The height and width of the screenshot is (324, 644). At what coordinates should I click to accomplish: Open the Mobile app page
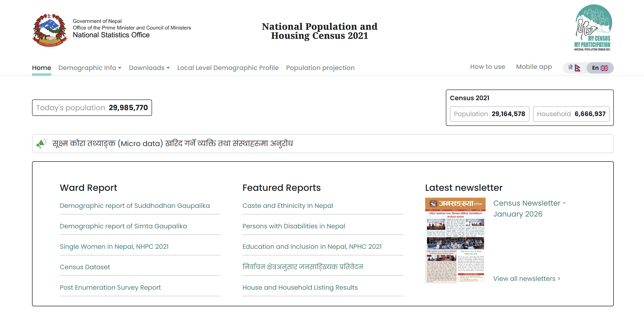tap(534, 67)
